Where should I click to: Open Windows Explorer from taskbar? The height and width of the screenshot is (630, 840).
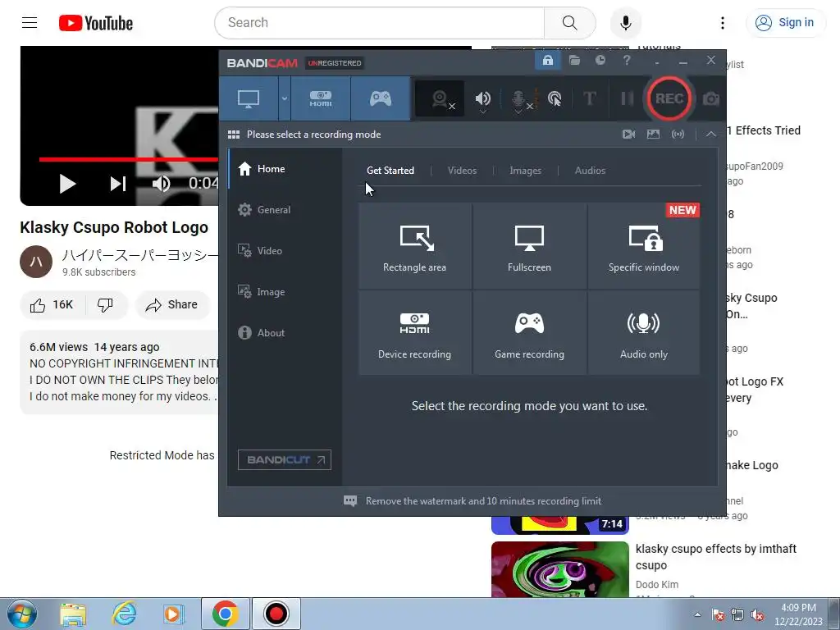pos(73,614)
